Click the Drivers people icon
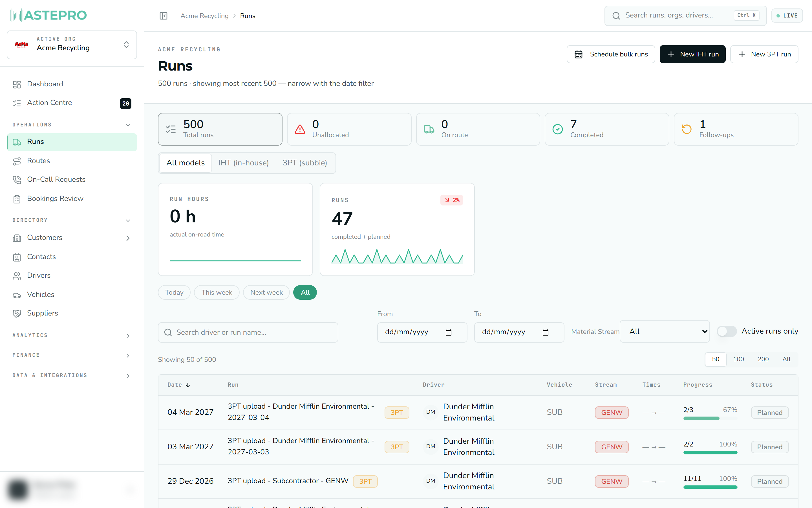The image size is (812, 508). [x=17, y=276]
